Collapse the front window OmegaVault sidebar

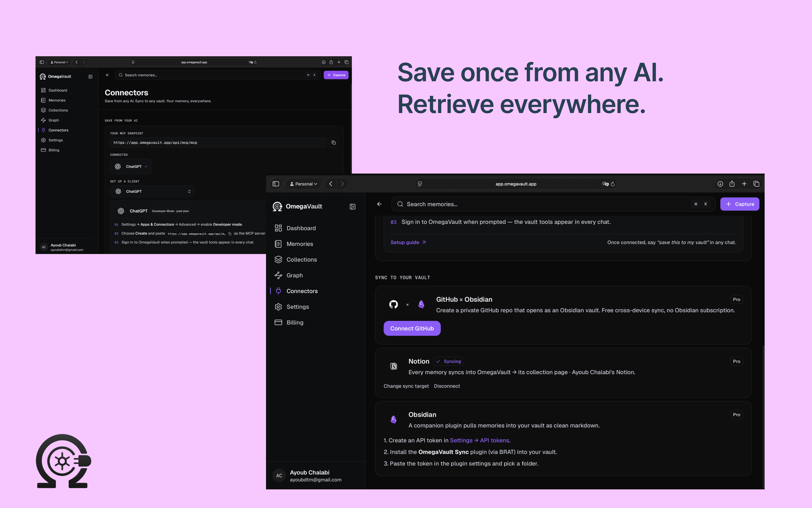pos(352,207)
